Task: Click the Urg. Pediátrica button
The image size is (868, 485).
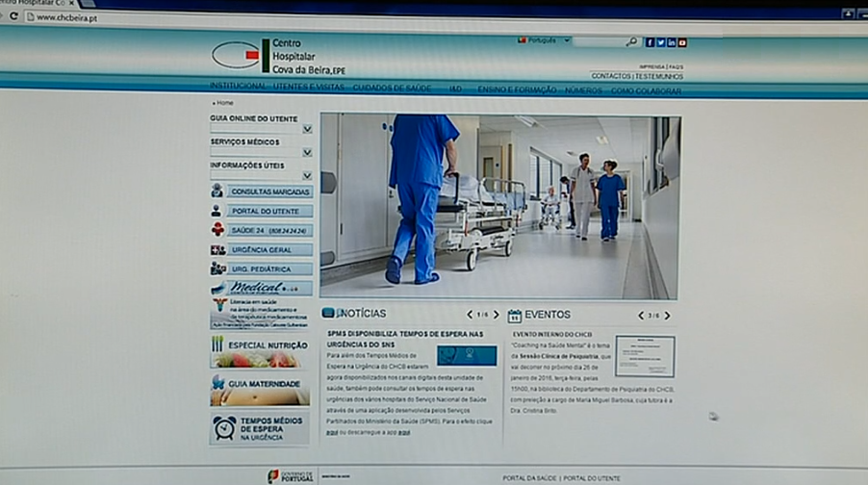Action: click(269, 269)
